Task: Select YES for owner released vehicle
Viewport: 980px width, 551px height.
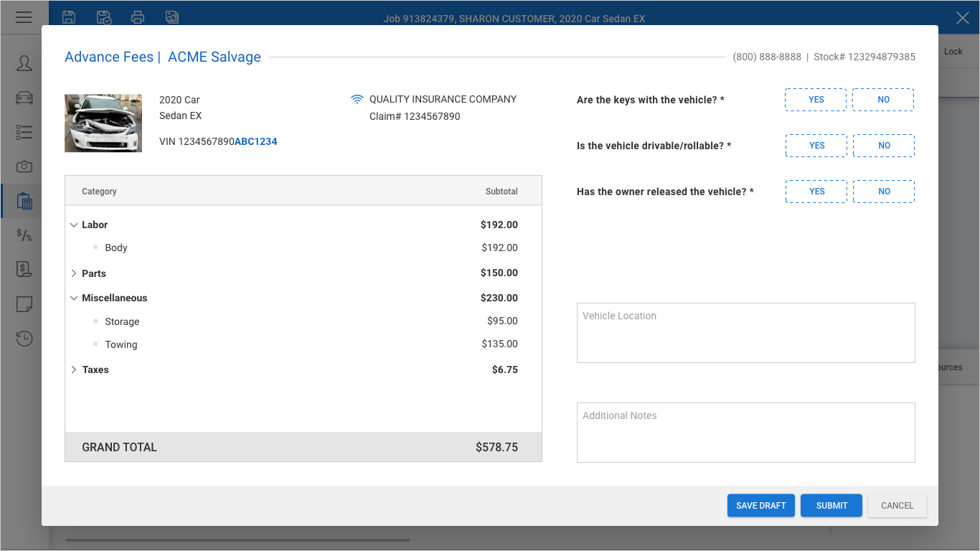Action: (x=816, y=192)
